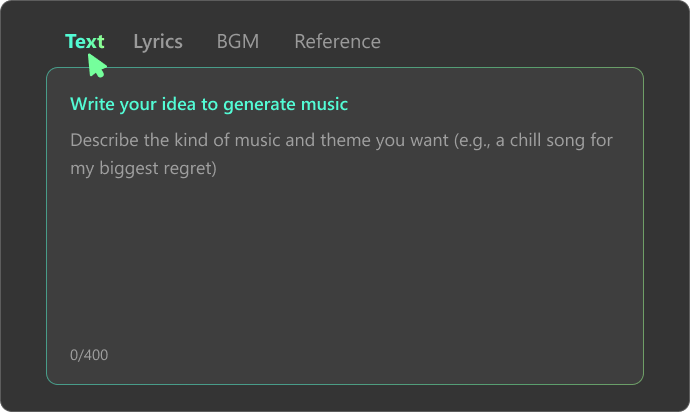The image size is (690, 412).
Task: Click the 0/400 character counter
Action: [x=89, y=355]
